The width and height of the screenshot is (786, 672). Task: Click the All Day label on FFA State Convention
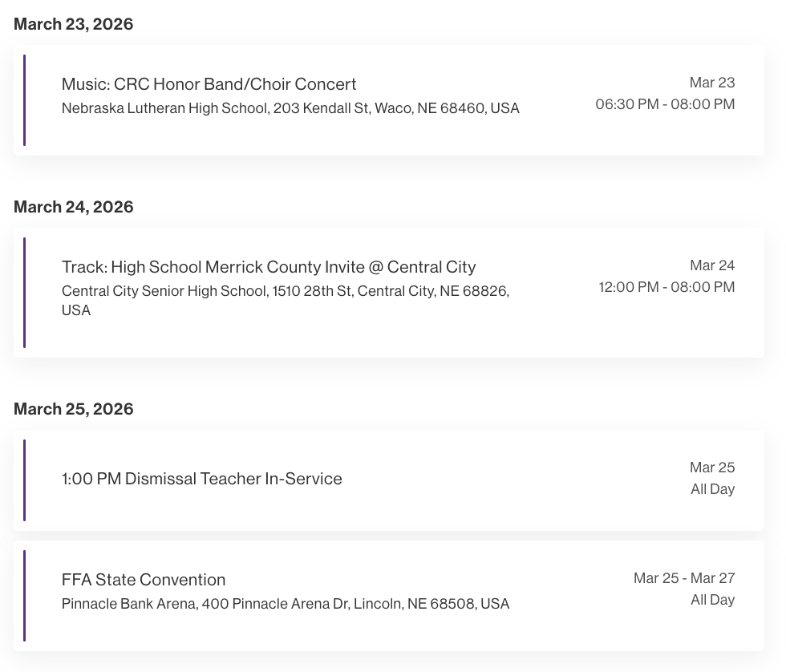point(712,600)
